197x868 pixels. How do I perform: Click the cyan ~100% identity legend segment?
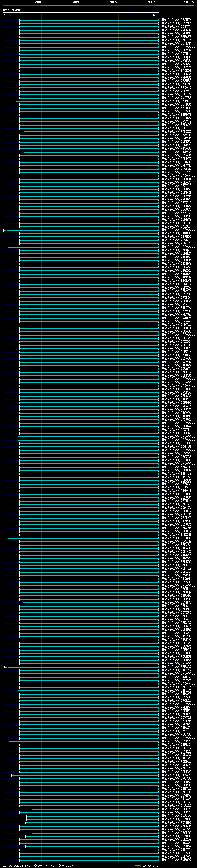(175, 6)
